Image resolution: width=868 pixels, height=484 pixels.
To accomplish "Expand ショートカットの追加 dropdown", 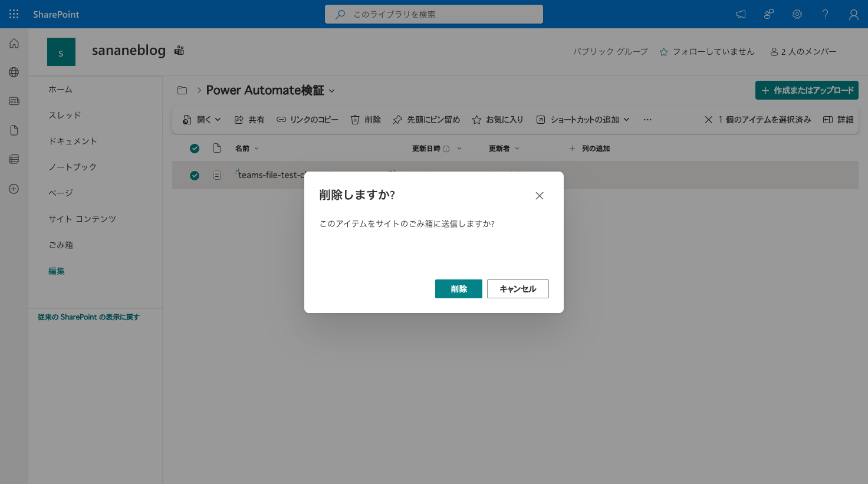I will [583, 120].
